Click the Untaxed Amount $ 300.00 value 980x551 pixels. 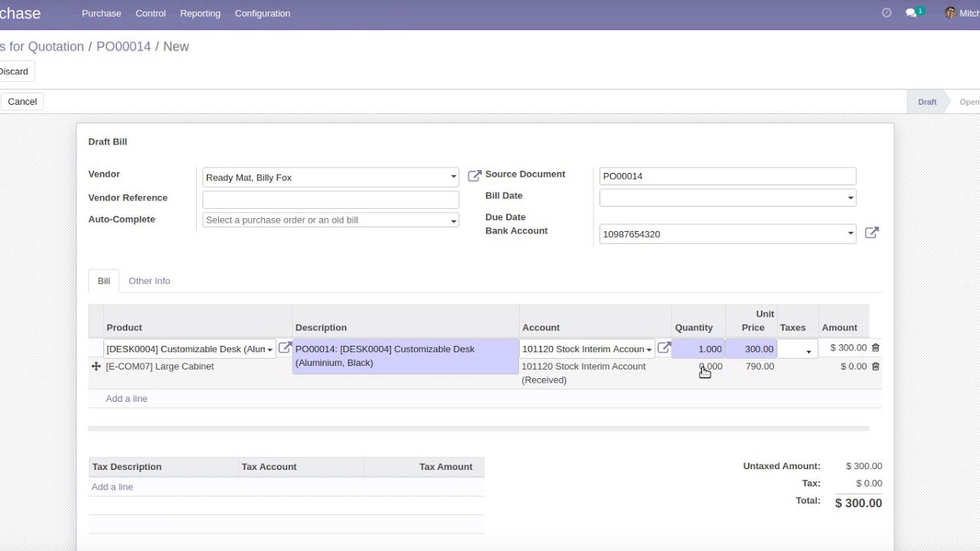864,466
